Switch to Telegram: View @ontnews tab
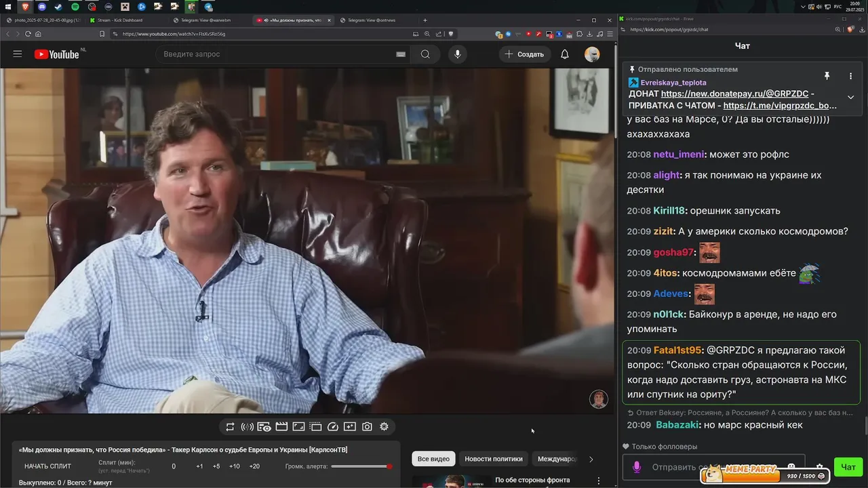 [x=376, y=20]
